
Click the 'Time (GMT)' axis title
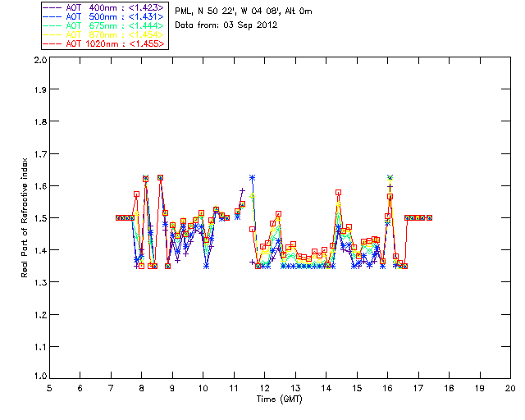pyautogui.click(x=279, y=399)
